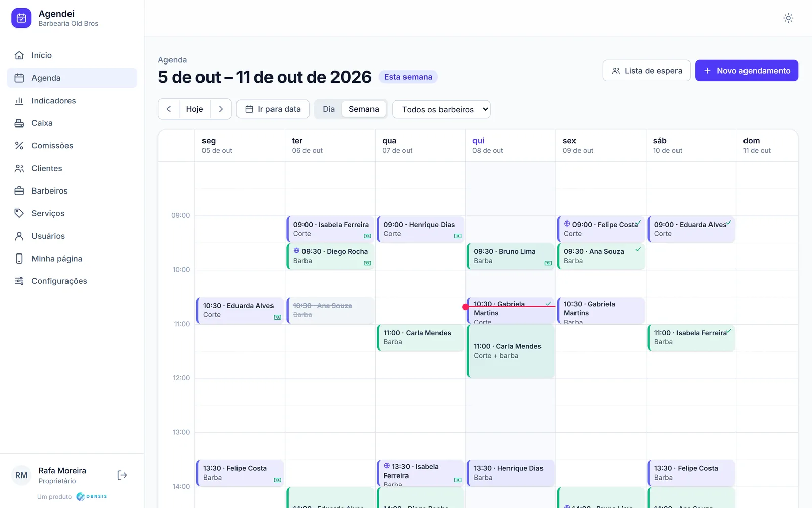Click payment icon on 10:30 Eduarda Alves
Viewport: 812px width, 508px height.
pos(278,317)
